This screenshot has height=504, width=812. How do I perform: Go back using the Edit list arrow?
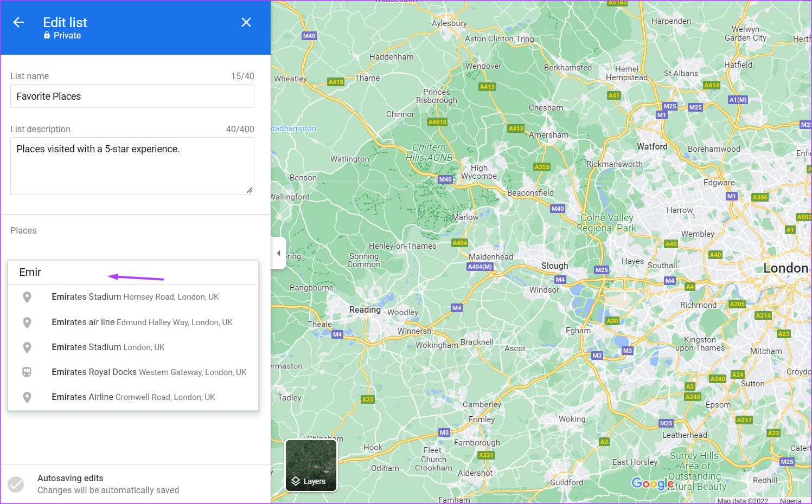coord(18,22)
